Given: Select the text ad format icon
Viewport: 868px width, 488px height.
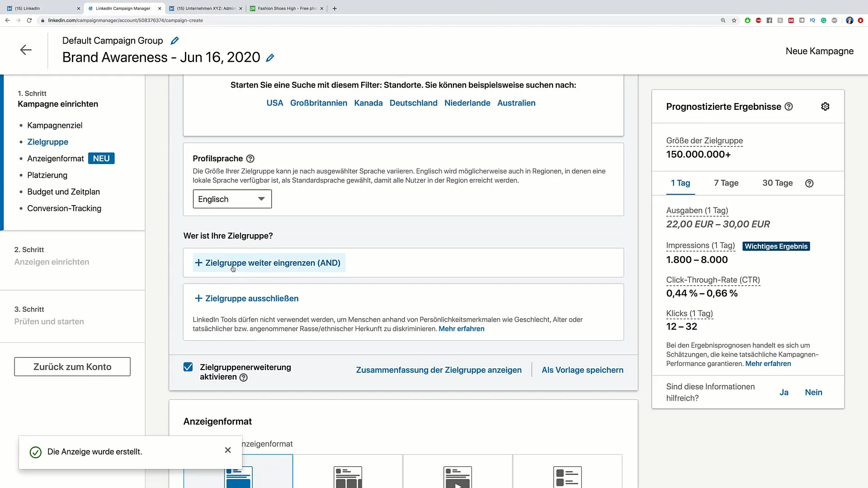Looking at the screenshot, I should [567, 477].
